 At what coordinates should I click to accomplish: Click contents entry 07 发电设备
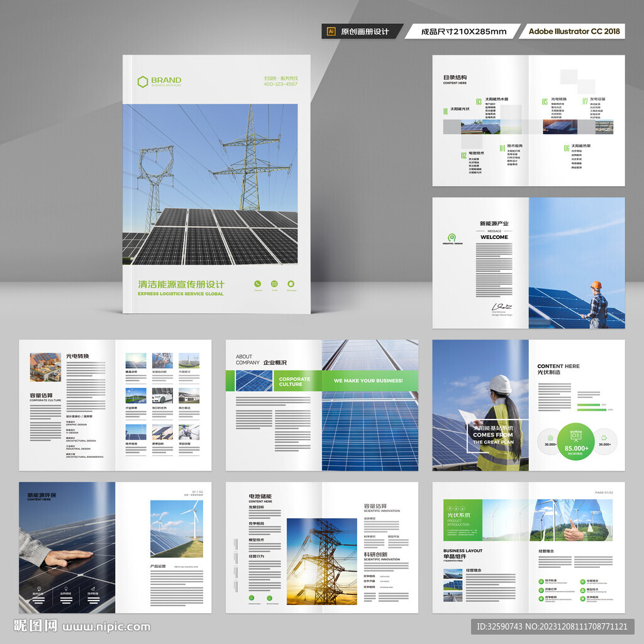pyautogui.click(x=594, y=100)
